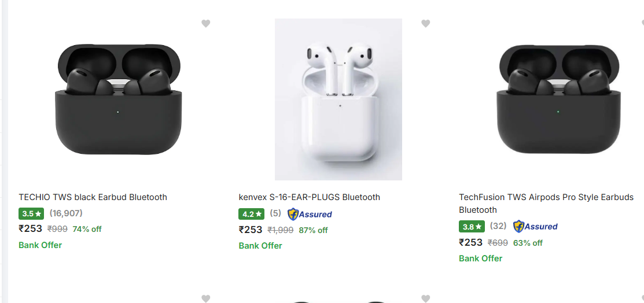Click the white kenvex earbuds product image

[338, 99]
